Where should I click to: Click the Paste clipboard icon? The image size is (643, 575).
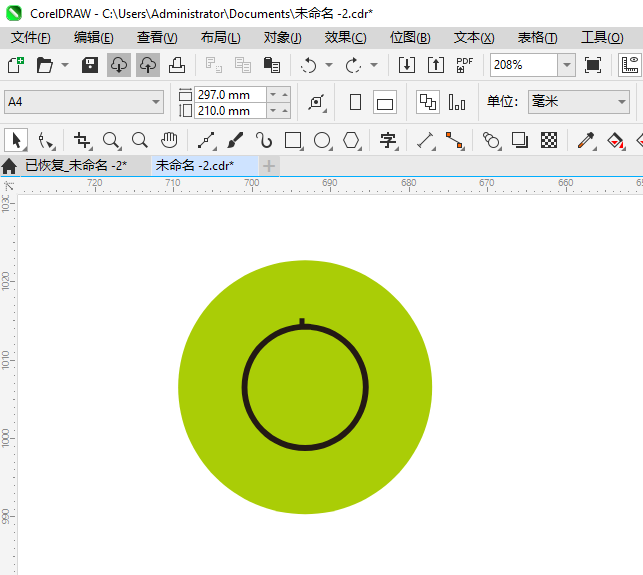[271, 65]
